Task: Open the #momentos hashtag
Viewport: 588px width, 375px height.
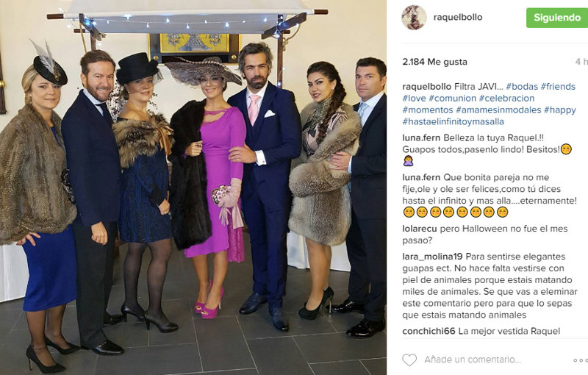Action: (x=428, y=110)
